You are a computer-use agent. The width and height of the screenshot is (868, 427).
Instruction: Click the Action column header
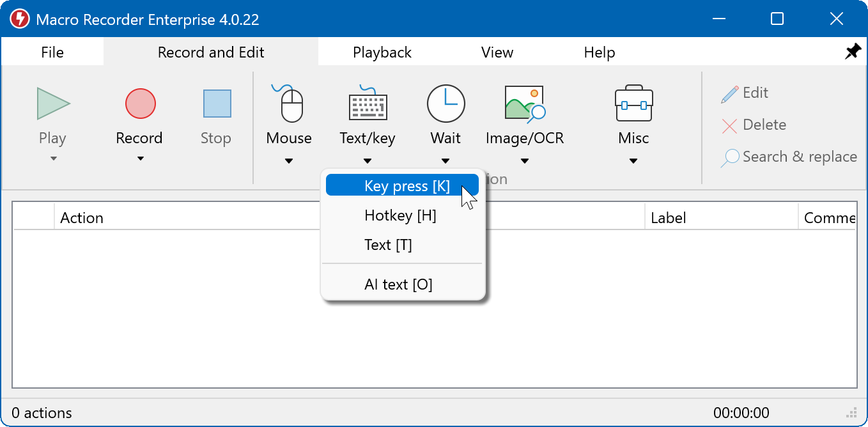click(x=82, y=218)
